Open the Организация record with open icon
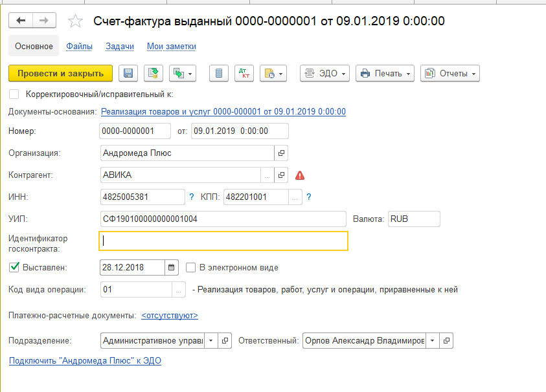Screen dimensions: 546x392 [x=281, y=153]
